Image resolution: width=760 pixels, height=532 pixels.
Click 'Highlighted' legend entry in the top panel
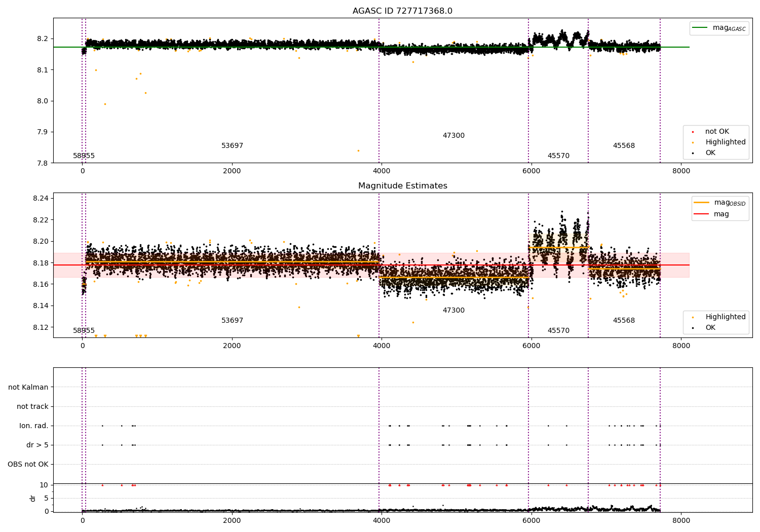point(718,142)
